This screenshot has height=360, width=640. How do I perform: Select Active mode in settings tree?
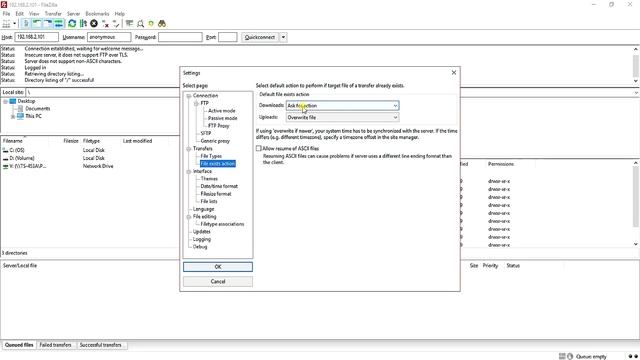(222, 111)
